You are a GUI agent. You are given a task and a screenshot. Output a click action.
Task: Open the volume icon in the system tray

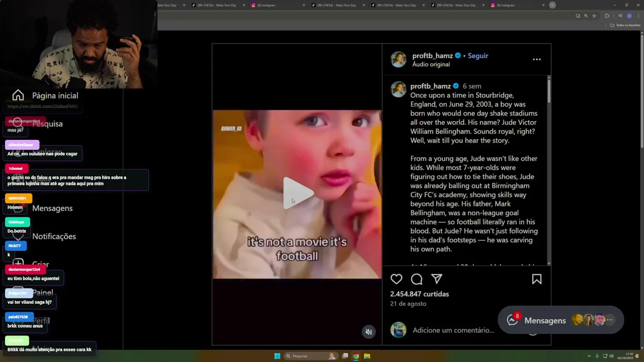[x=611, y=356]
